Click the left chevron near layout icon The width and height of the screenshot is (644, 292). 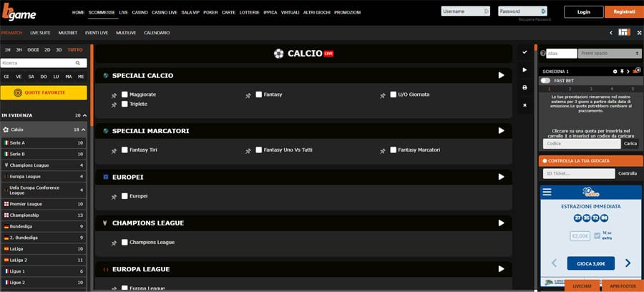(611, 32)
